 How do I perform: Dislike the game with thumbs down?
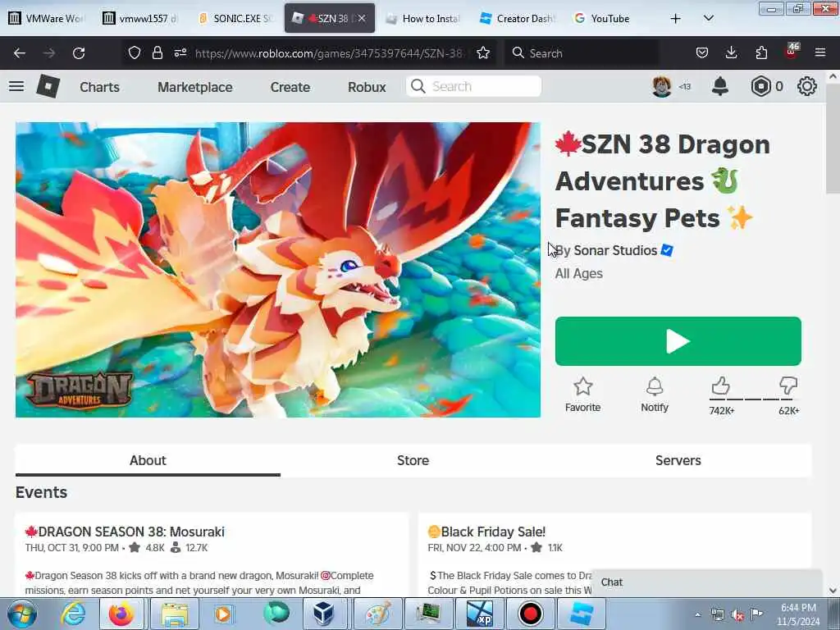(x=788, y=386)
